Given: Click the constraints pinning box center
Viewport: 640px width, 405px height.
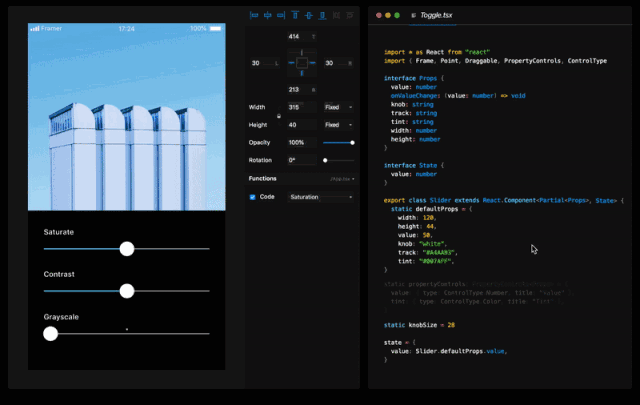Looking at the screenshot, I should point(301,63).
